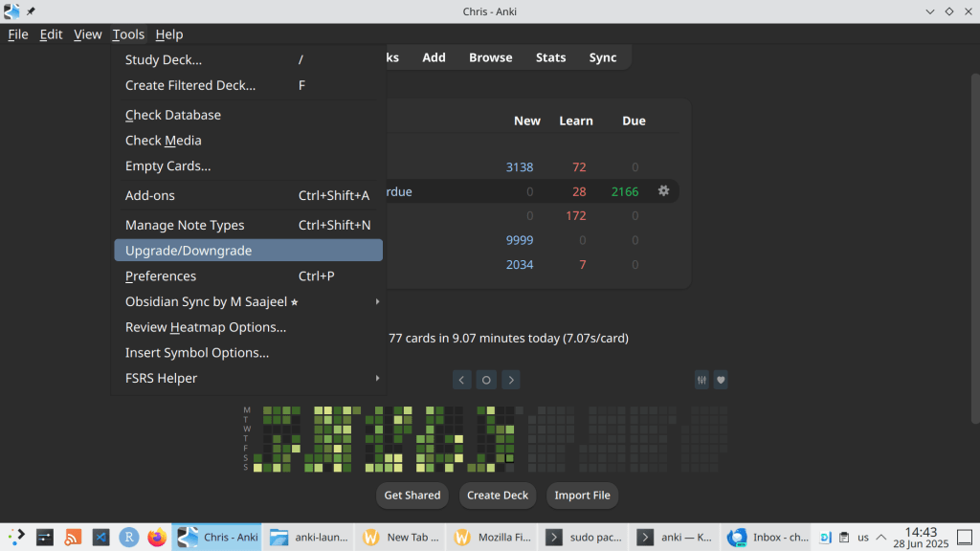Click the heart icon by the heatmap
980x551 pixels.
(x=721, y=380)
